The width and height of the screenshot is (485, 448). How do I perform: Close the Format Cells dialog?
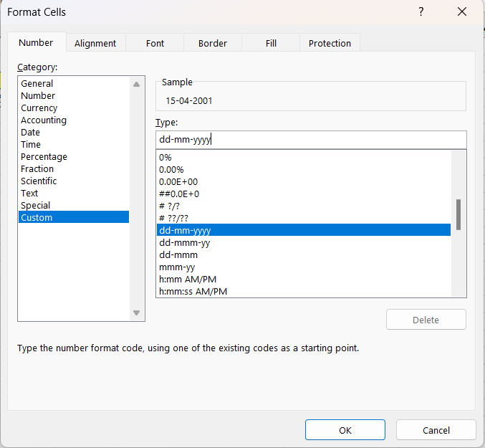click(x=462, y=11)
